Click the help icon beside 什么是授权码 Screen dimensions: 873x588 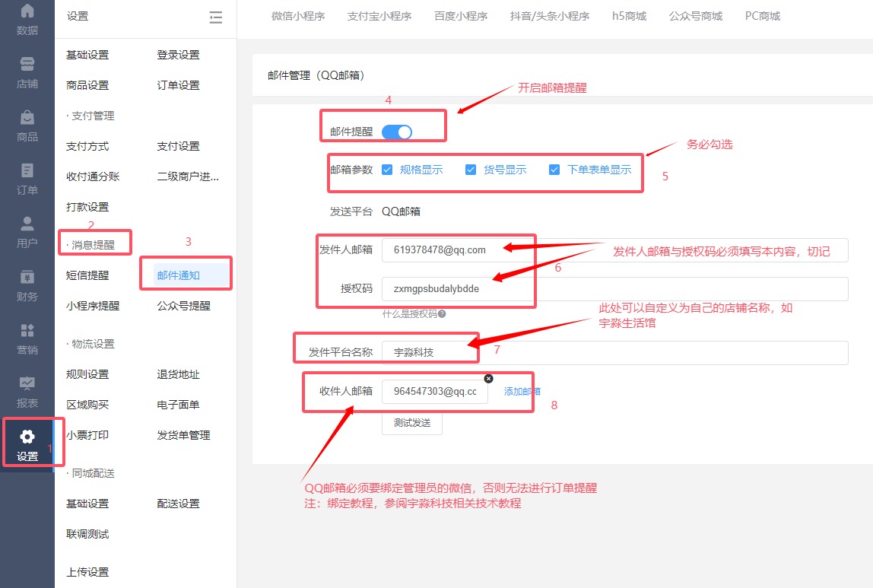click(x=442, y=313)
